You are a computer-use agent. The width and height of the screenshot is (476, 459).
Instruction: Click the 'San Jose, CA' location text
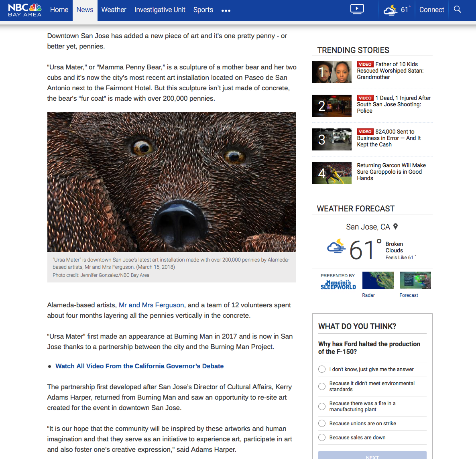click(368, 227)
